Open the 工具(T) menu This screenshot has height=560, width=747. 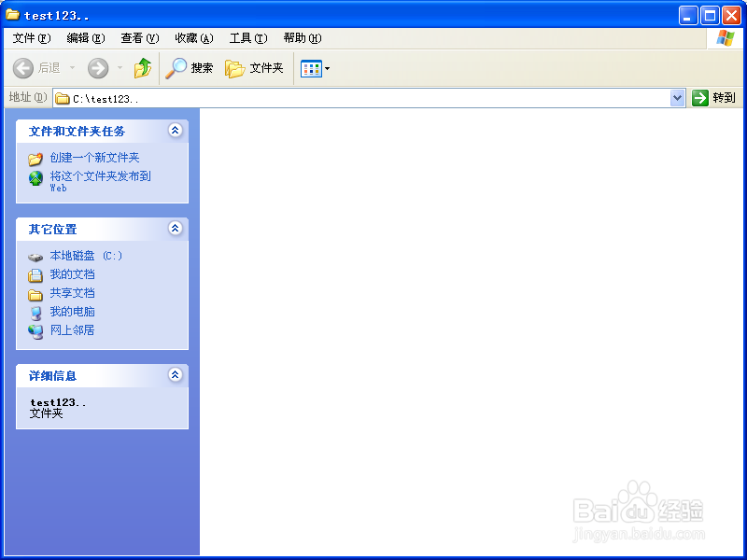click(x=248, y=38)
